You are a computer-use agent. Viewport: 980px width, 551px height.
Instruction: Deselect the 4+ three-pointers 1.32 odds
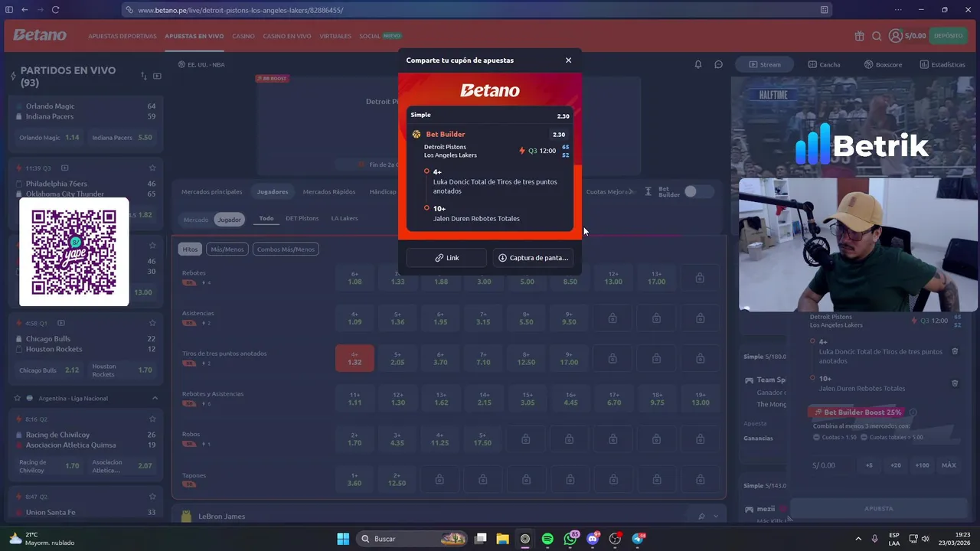tap(354, 357)
